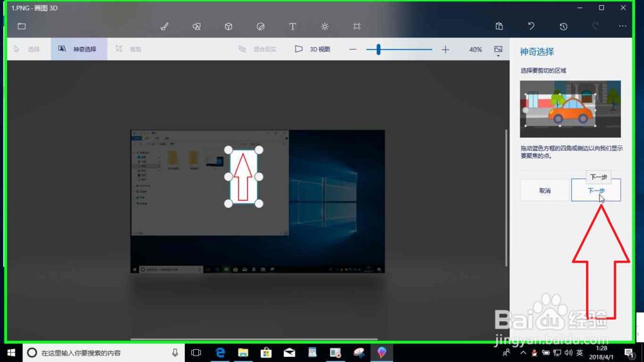Open Microsoft Store from taskbar
644x362 pixels.
pos(266,352)
